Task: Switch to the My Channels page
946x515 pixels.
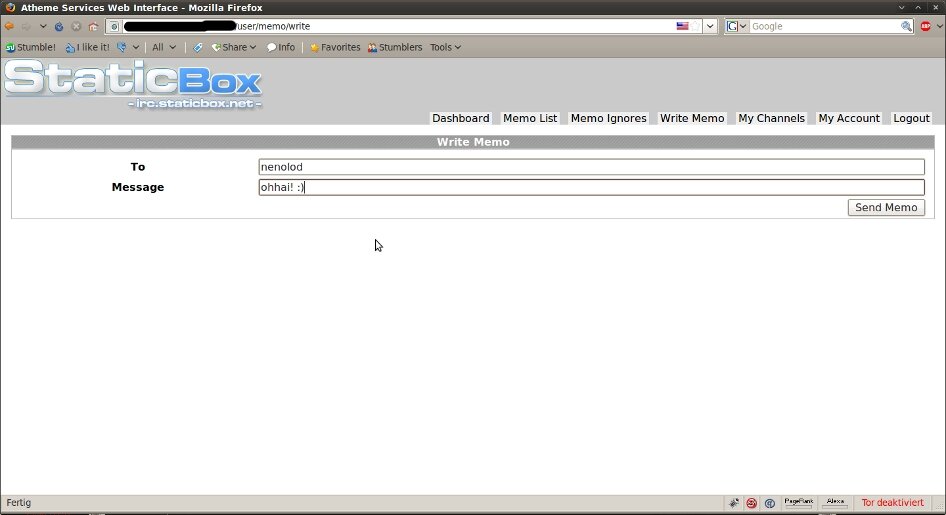Action: [771, 118]
